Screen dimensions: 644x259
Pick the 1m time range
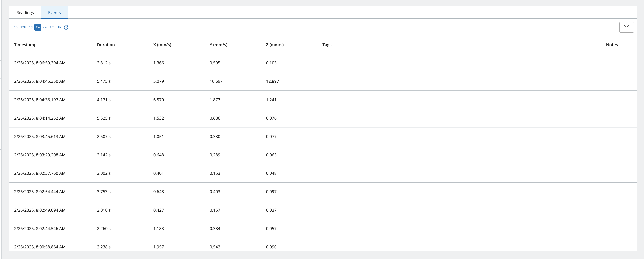click(52, 27)
